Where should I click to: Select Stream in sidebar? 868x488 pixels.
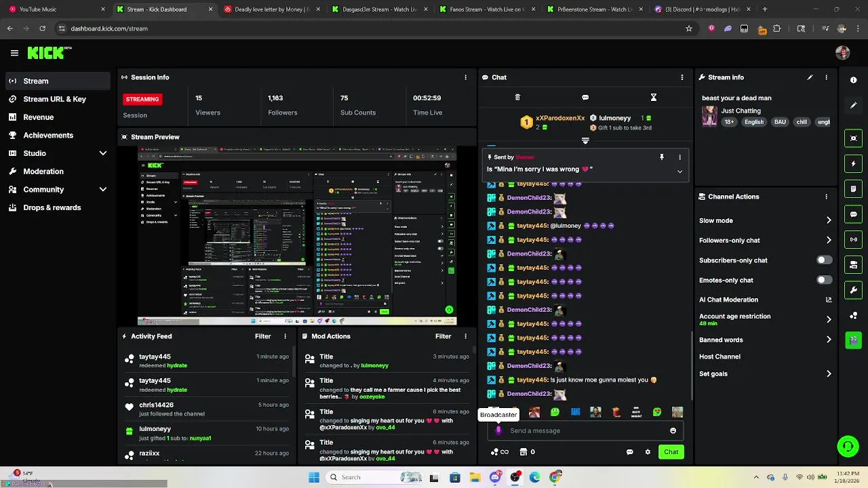tap(57, 81)
